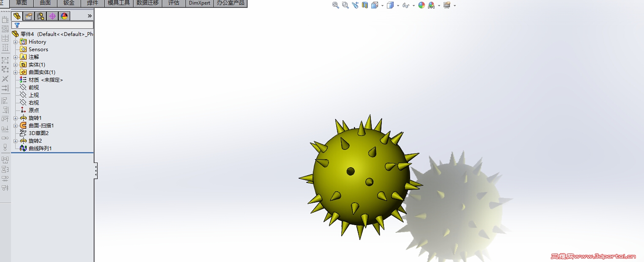
Task: Click the filter funnel icon
Action: coord(17,25)
